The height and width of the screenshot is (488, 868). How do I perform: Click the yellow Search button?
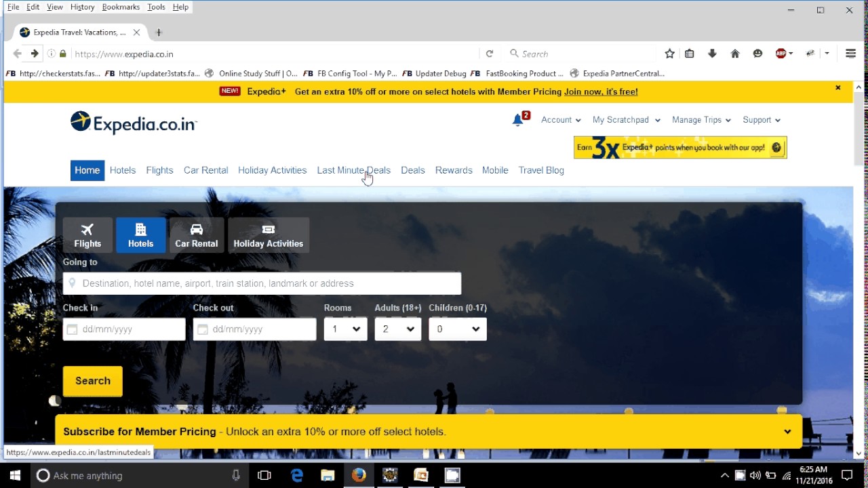tap(93, 381)
